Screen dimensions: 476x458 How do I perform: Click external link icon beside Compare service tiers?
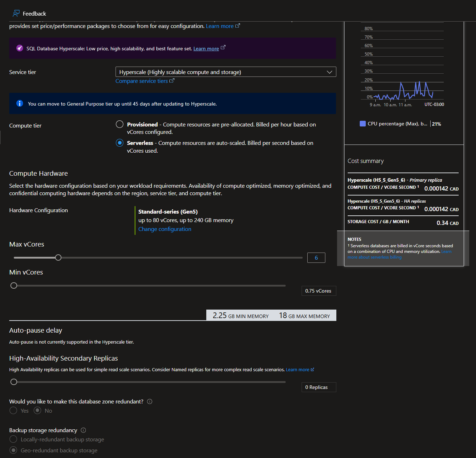pos(172,81)
